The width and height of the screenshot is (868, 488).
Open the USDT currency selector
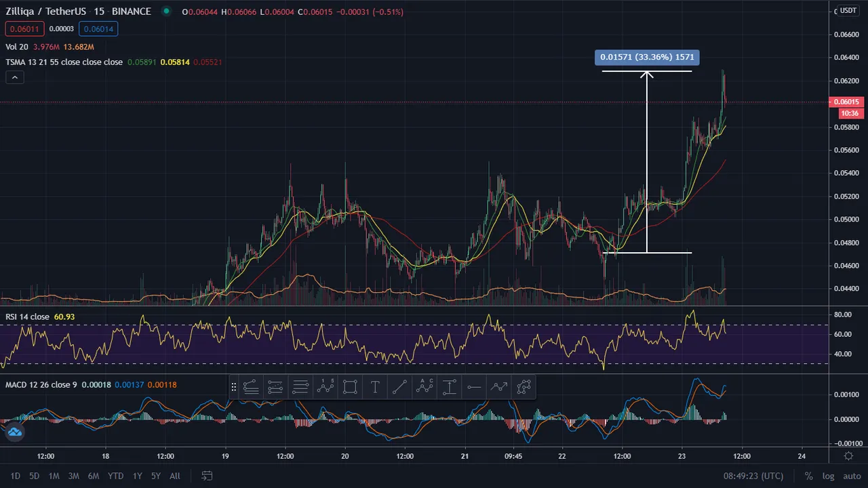(x=848, y=10)
